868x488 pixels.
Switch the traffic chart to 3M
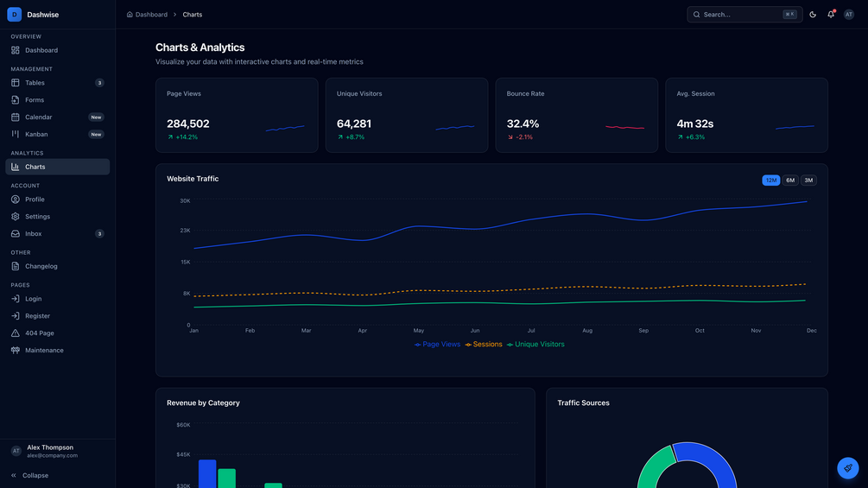coord(808,181)
